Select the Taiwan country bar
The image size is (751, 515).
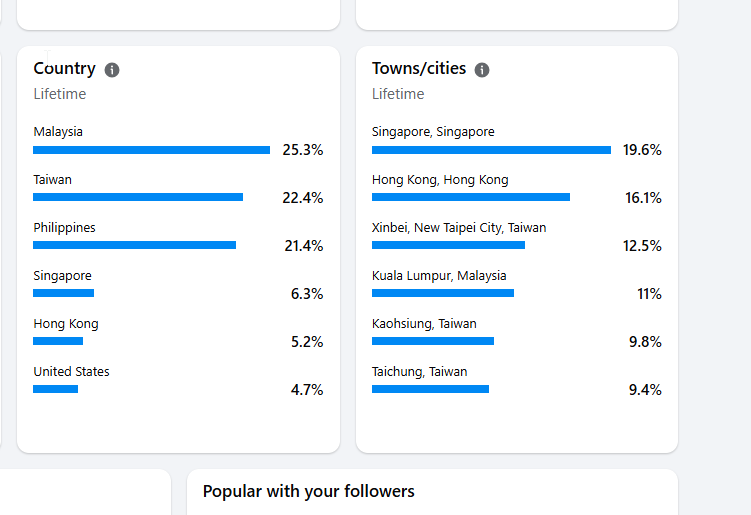click(x=138, y=197)
